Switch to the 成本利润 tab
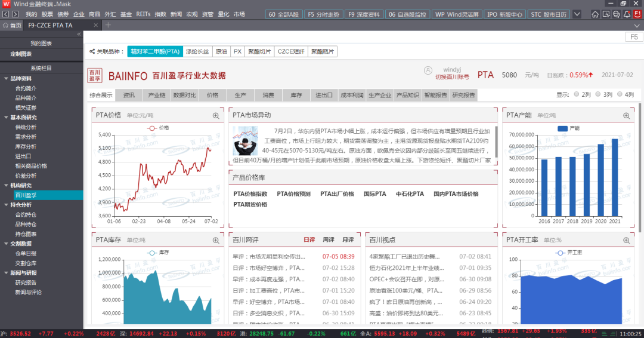The image size is (644, 338). click(352, 95)
